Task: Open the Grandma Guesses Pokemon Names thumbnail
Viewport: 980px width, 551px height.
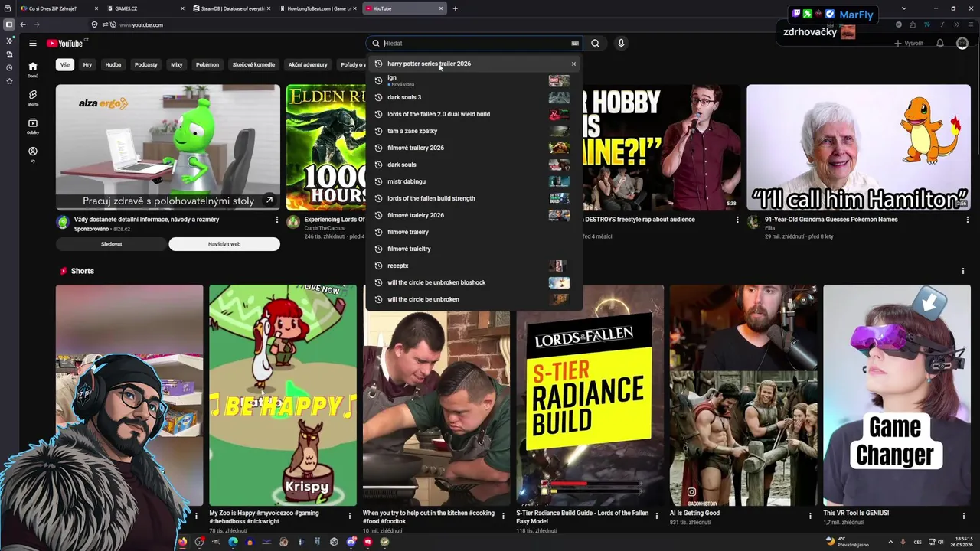Action: pos(858,147)
